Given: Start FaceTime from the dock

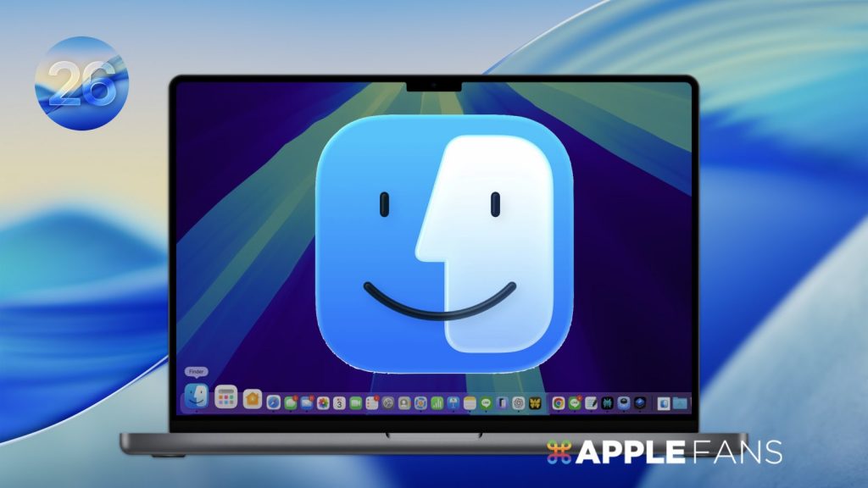Looking at the screenshot, I should click(x=356, y=403).
